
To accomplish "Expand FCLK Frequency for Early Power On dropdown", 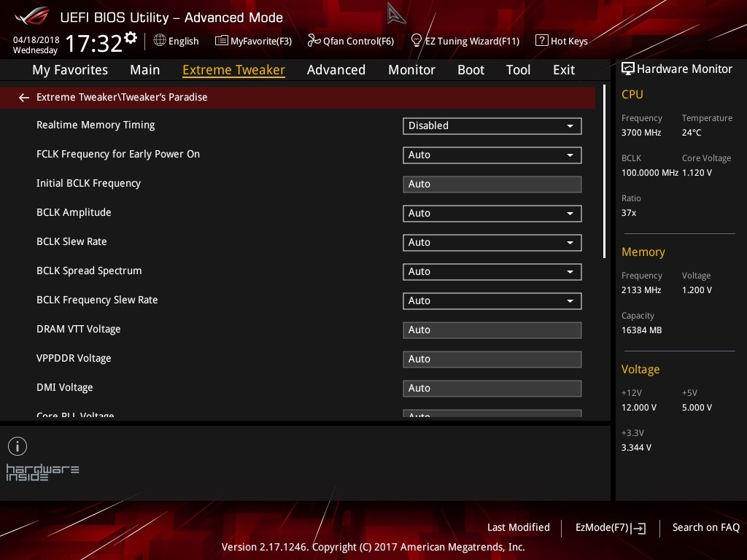I will pyautogui.click(x=492, y=155).
